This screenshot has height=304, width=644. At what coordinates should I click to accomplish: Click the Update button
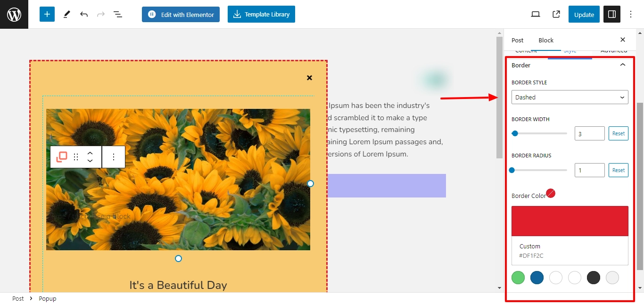[x=584, y=15]
